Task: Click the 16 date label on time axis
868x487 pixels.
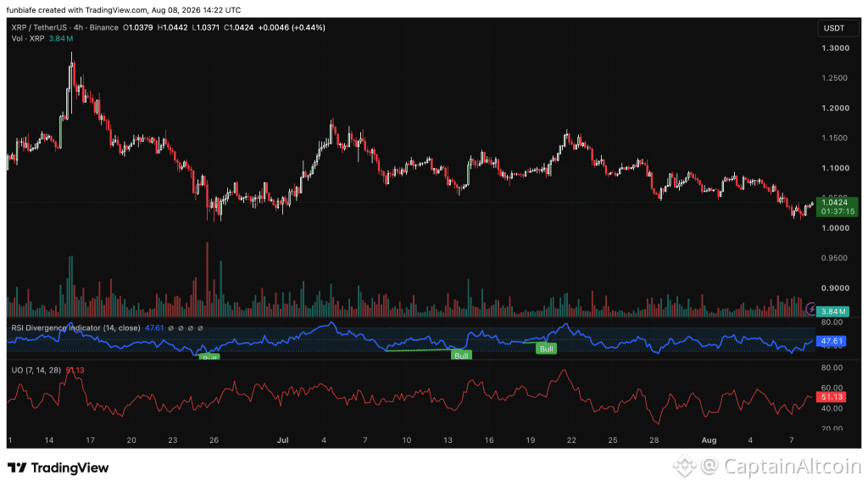Action: [x=489, y=440]
